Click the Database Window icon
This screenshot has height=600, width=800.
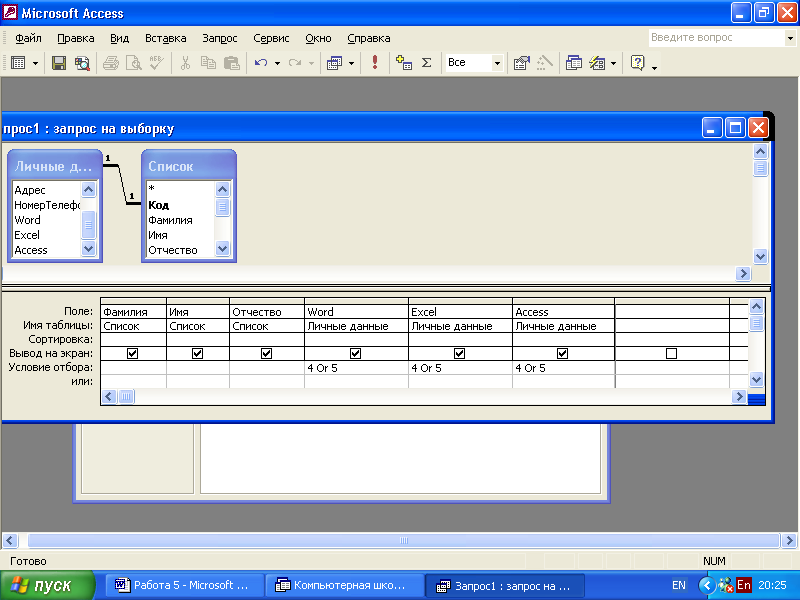pyautogui.click(x=574, y=63)
